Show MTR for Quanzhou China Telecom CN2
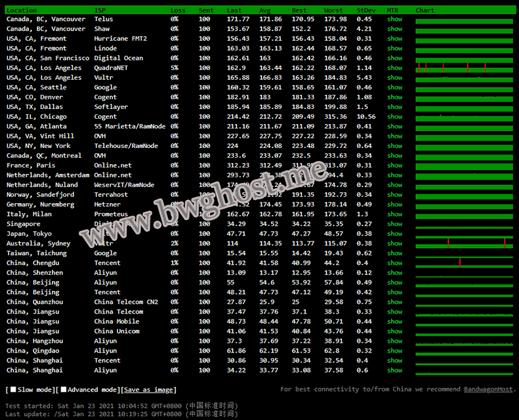This screenshot has height=420, width=519. point(394,302)
